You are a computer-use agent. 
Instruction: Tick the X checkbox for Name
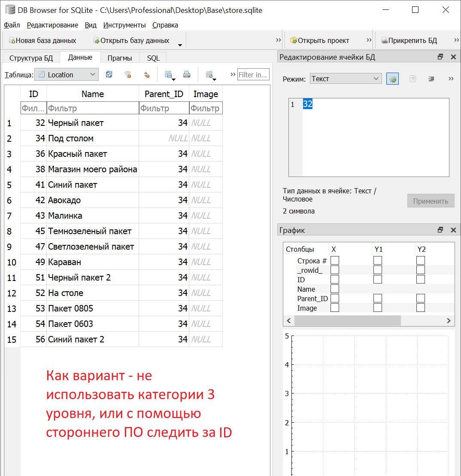pos(335,289)
